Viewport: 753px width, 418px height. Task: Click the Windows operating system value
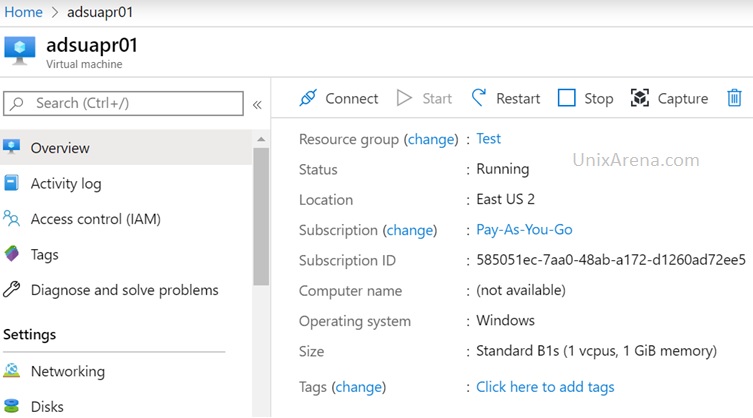point(505,320)
